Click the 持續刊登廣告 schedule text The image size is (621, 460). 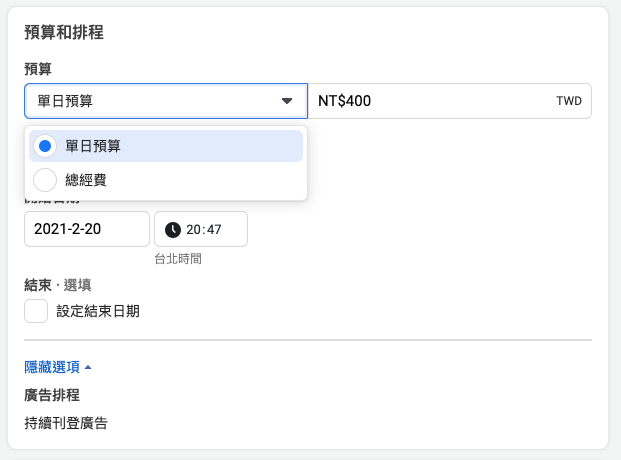pos(66,422)
